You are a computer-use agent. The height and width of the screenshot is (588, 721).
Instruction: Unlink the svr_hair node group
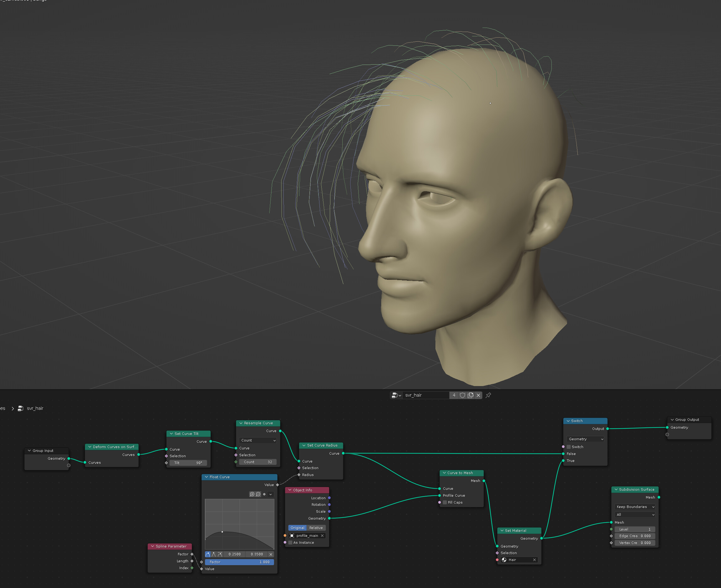(478, 395)
